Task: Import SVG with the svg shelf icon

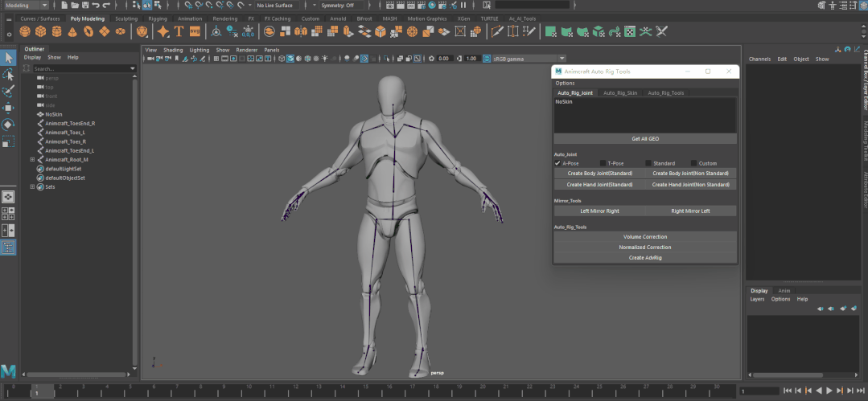Action: (195, 31)
